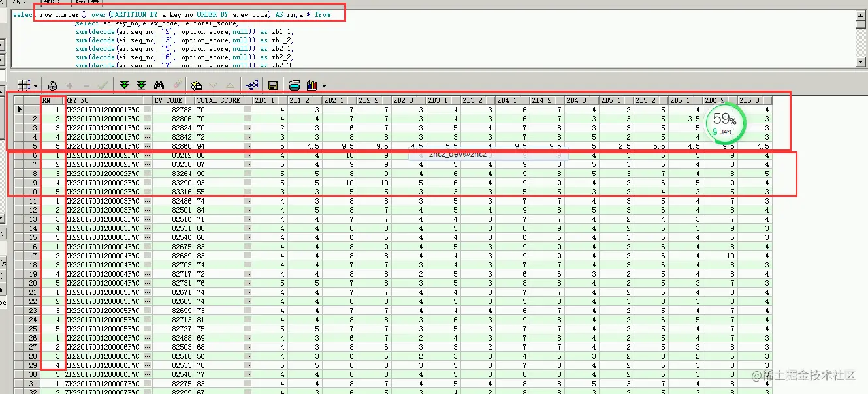The height and width of the screenshot is (394, 868).
Task: Select the ZB4_2 column header
Action: click(x=547, y=100)
